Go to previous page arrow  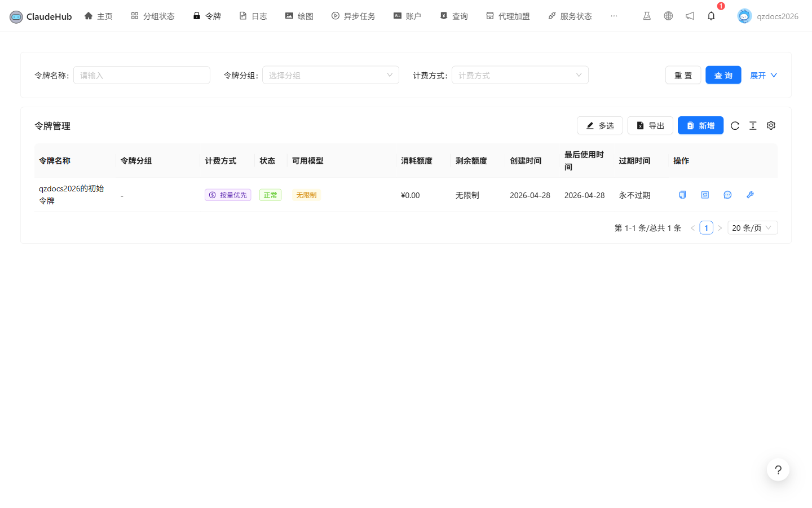692,228
